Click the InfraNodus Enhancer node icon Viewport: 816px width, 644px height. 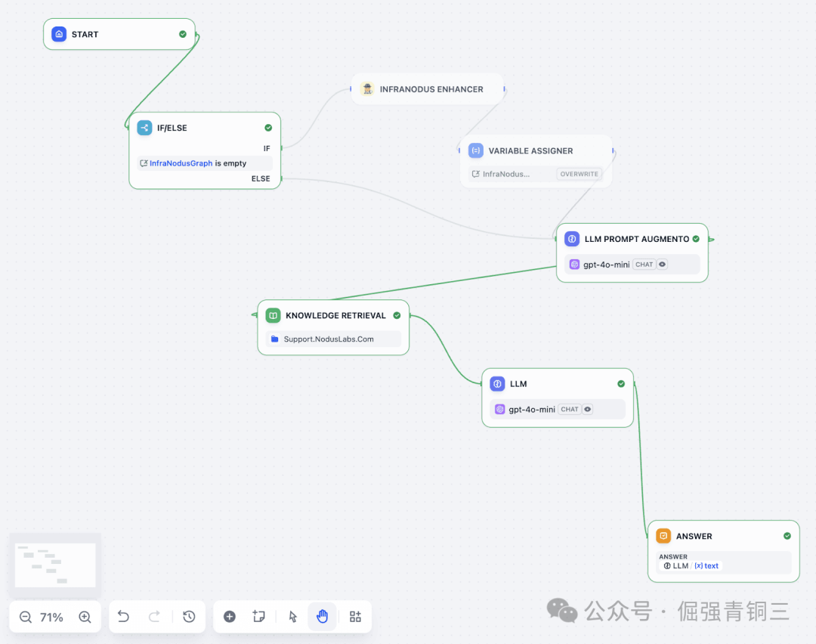pos(367,89)
